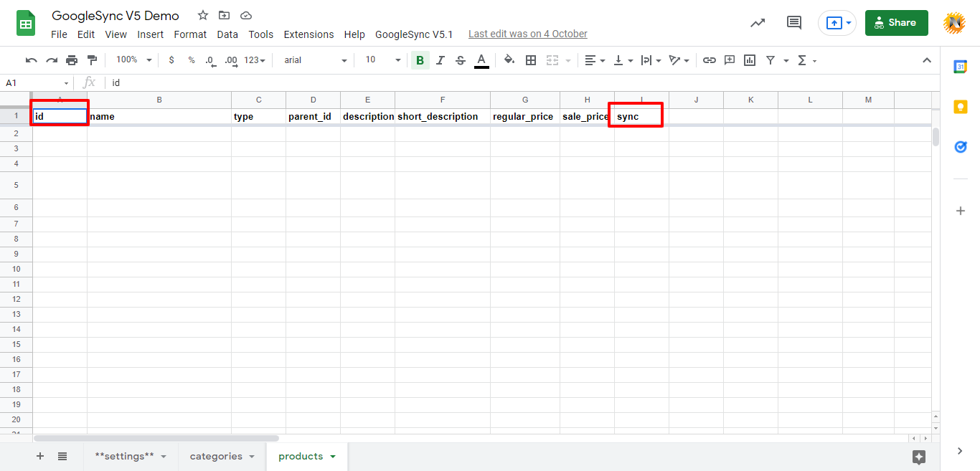Open the last edit history link

pos(527,34)
